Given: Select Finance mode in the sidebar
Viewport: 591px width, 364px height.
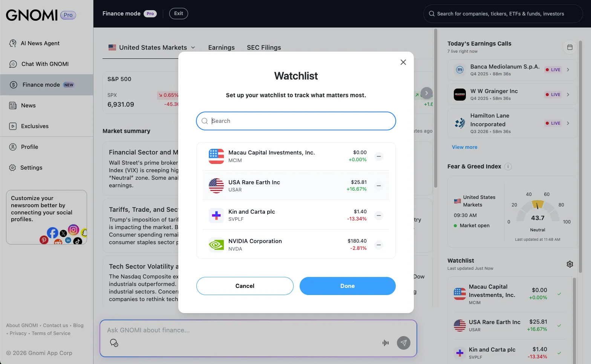Looking at the screenshot, I should coord(47,85).
